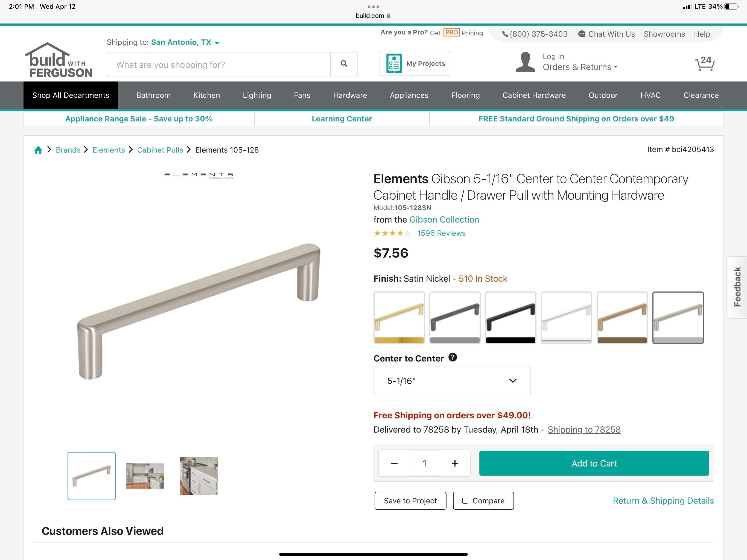Decrease quantity with the minus button
This screenshot has width=747, height=560.
point(394,463)
